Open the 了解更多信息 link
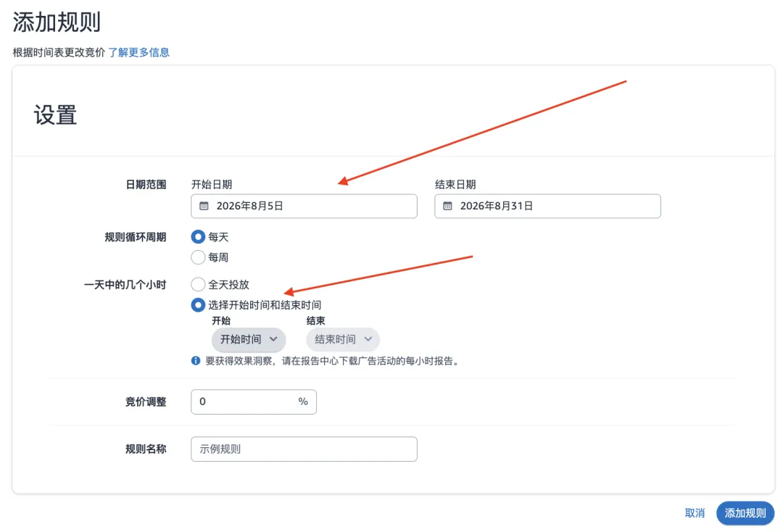Screen dimensions: 783x532 [138, 52]
